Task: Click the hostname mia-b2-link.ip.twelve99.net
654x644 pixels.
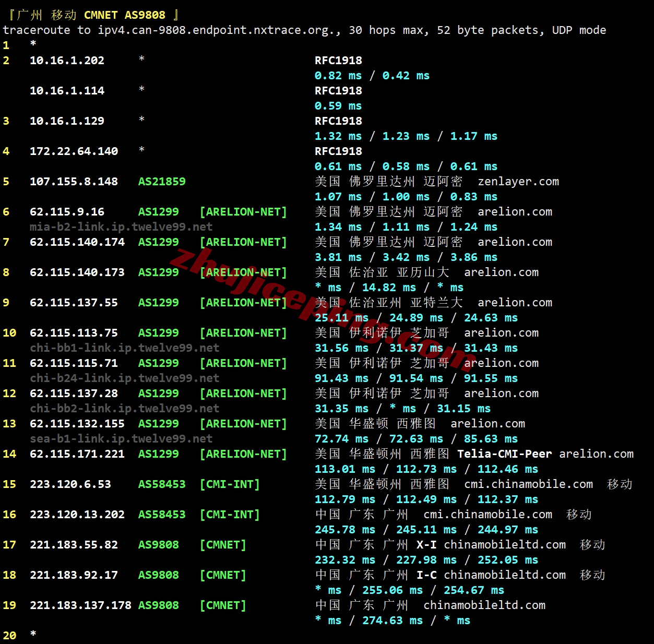Action: [121, 227]
